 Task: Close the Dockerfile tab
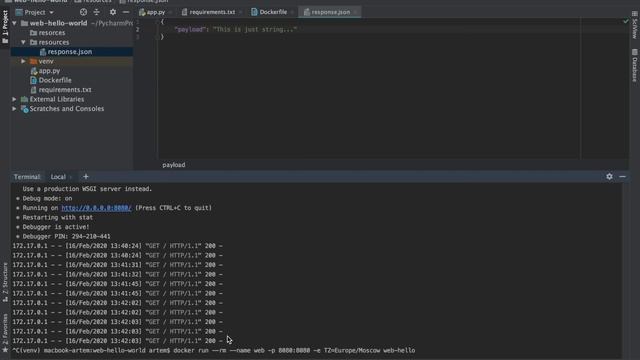pos(292,12)
